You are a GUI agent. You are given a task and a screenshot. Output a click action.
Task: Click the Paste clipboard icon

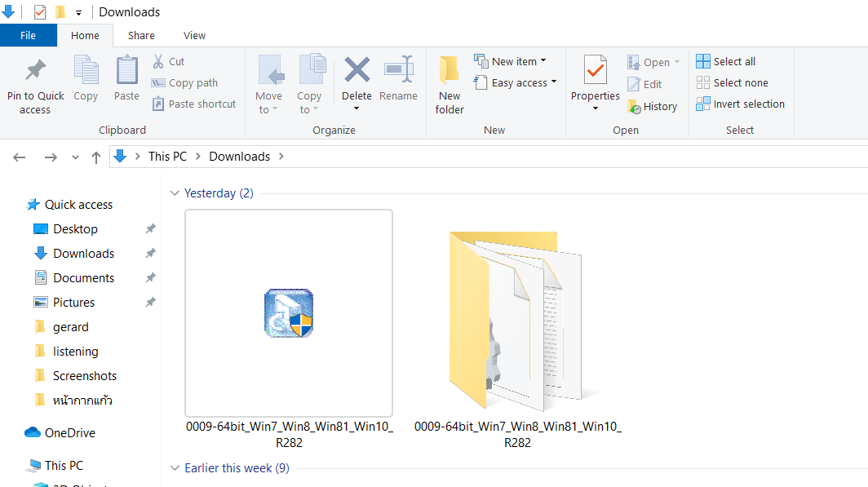point(126,72)
